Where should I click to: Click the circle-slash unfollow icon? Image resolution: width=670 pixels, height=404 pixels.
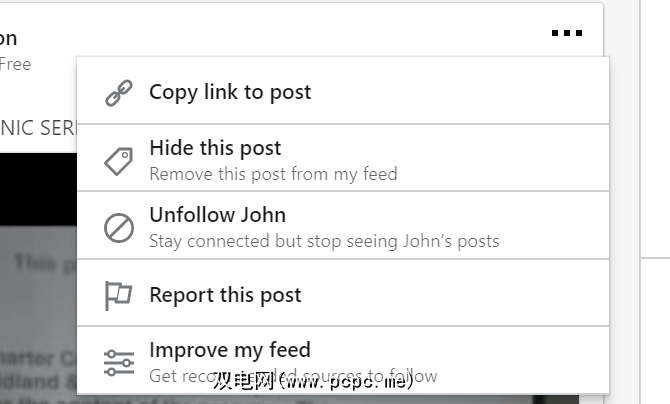pyautogui.click(x=119, y=228)
